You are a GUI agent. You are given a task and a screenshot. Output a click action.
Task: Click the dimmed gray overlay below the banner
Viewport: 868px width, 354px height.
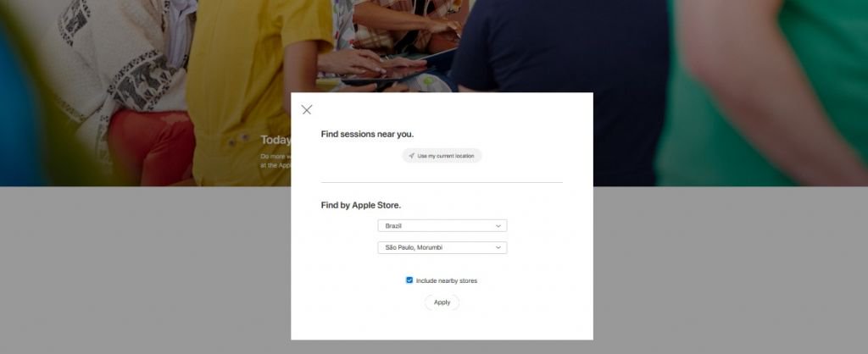[144, 270]
